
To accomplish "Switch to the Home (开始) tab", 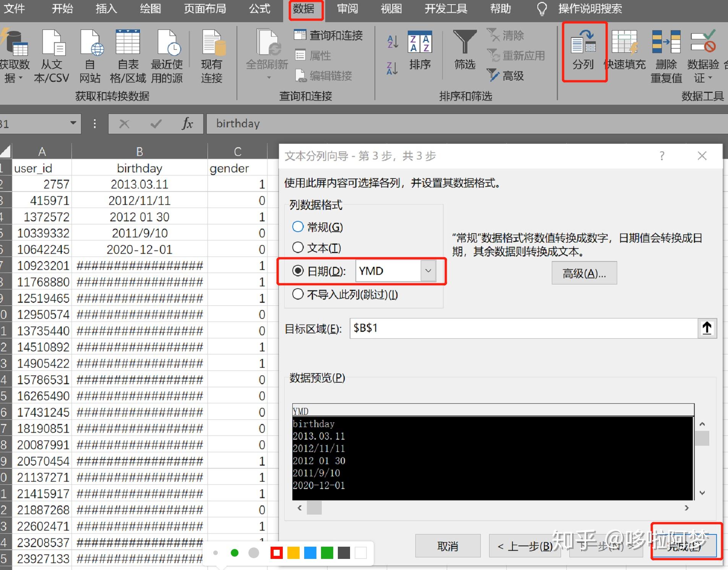I will pos(62,8).
